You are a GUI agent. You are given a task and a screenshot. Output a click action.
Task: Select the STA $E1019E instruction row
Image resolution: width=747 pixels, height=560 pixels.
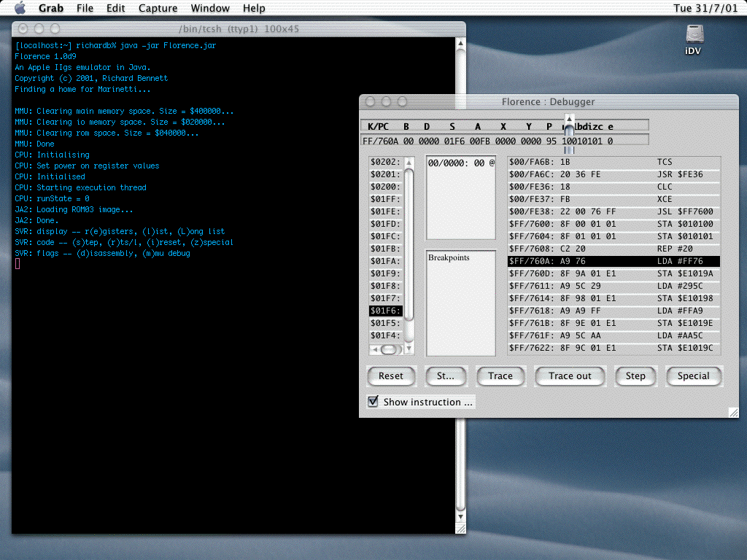pos(614,323)
